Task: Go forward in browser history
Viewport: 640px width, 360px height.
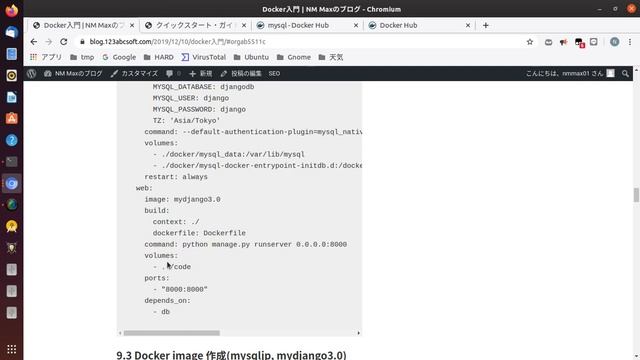Action: 49,42
